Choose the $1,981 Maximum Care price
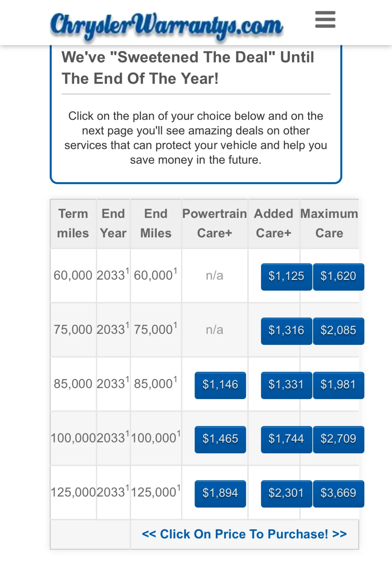This screenshot has width=392, height=566. [x=339, y=385]
